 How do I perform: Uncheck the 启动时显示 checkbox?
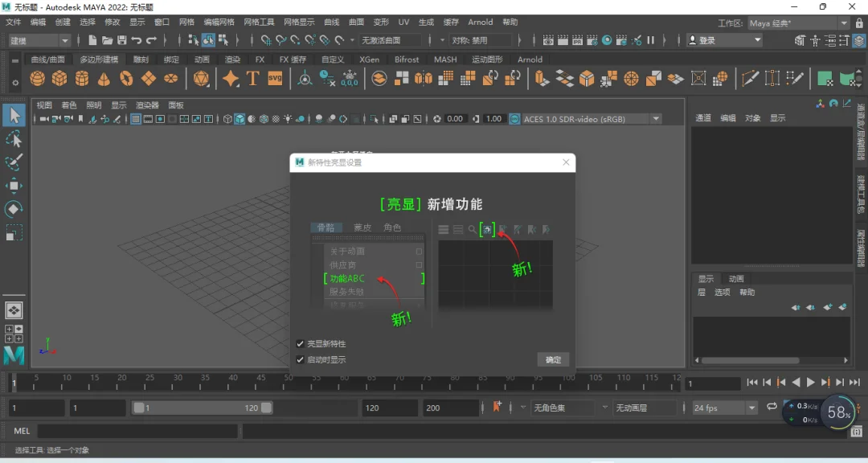pyautogui.click(x=300, y=360)
